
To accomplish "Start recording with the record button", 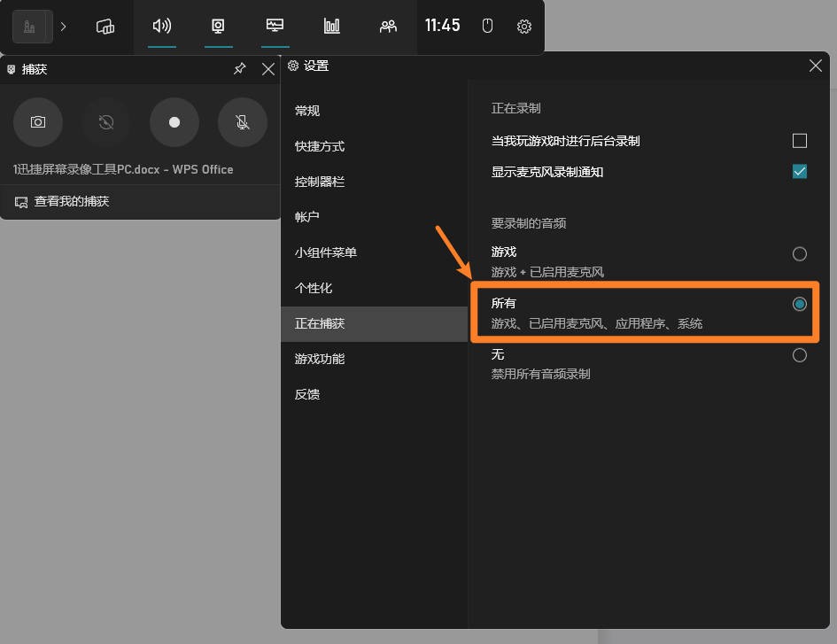I will (174, 122).
